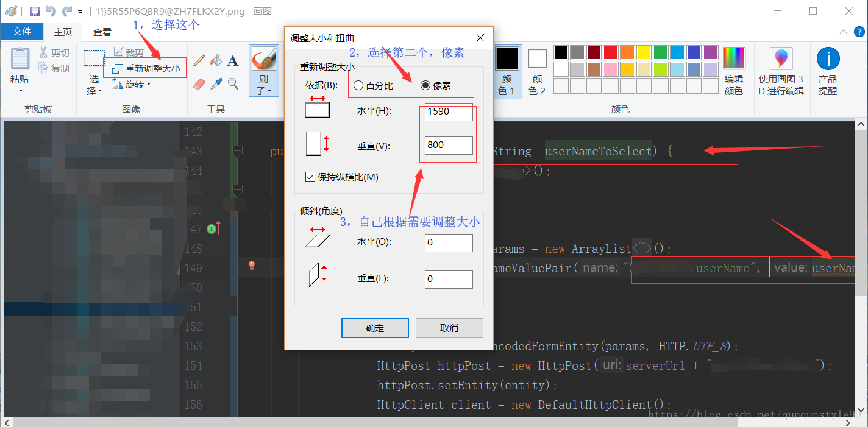Image resolution: width=868 pixels, height=427 pixels.
Task: Close the 调整大小和扭曲 dialog
Action: [x=480, y=38]
